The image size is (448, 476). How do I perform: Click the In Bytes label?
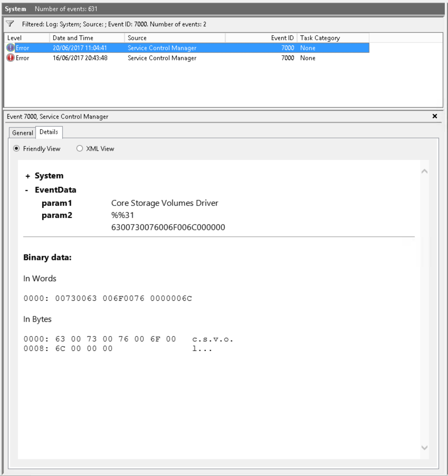click(37, 319)
